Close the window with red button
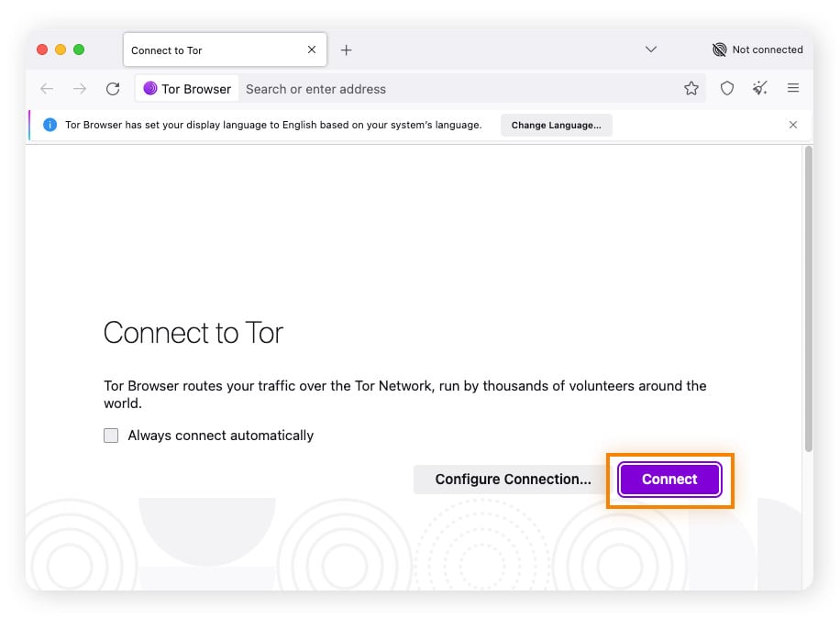The height and width of the screenshot is (618, 840). 42,50
